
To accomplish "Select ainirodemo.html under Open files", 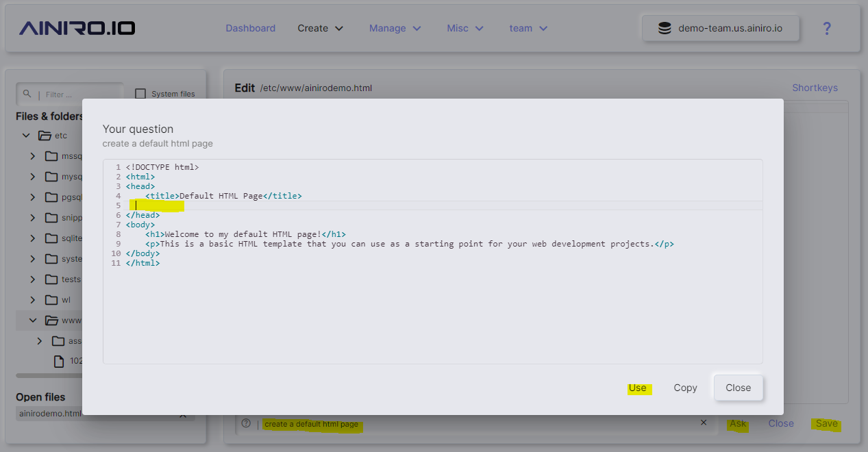I will [x=51, y=414].
